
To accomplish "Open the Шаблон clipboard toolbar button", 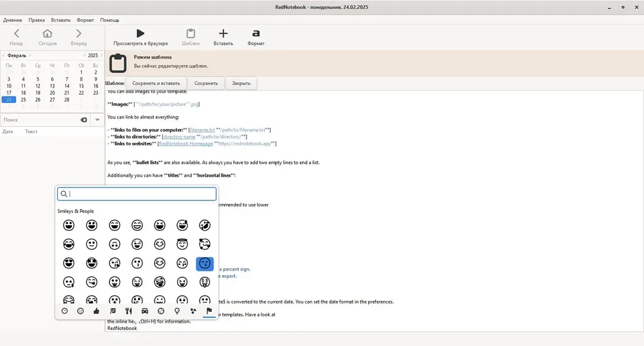I will (191, 37).
